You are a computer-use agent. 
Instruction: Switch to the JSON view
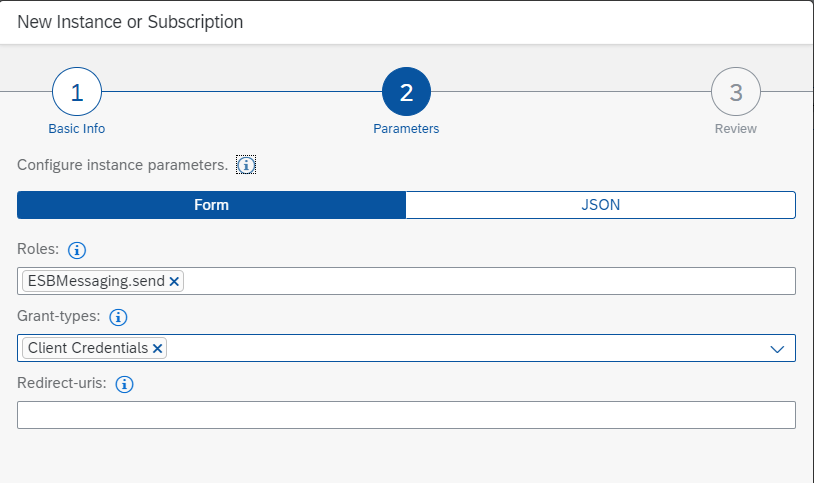click(x=600, y=205)
